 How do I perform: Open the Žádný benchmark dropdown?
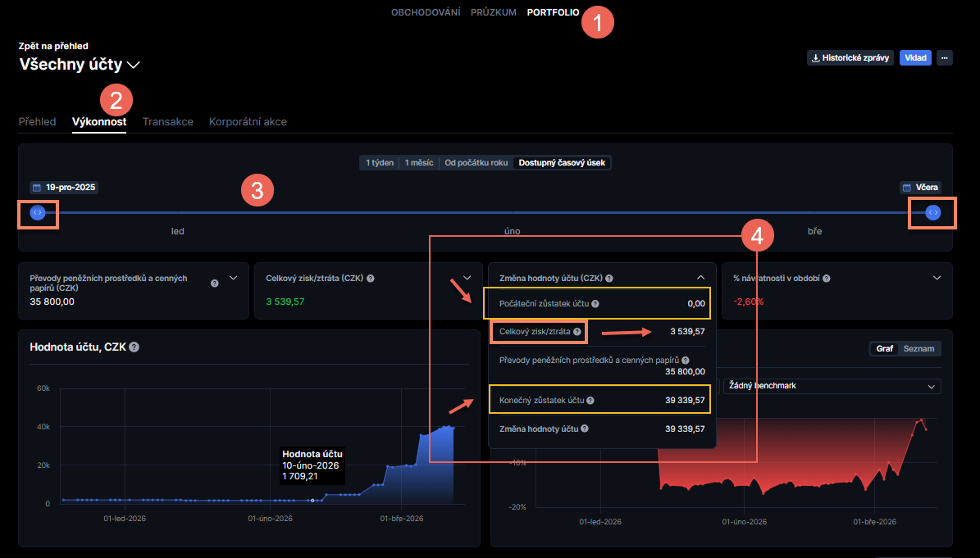(x=828, y=386)
